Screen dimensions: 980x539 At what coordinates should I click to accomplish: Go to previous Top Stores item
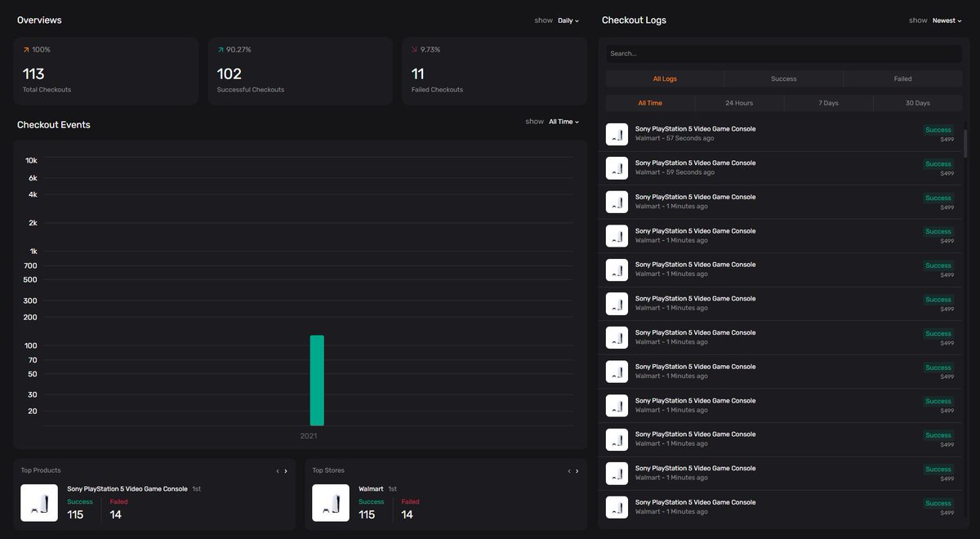coord(569,471)
